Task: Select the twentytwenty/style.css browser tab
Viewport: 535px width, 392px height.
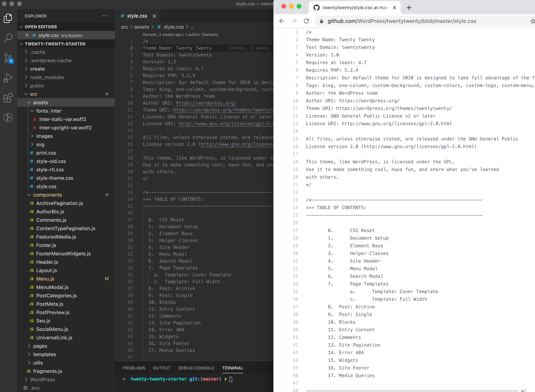Action: pyautogui.click(x=355, y=8)
